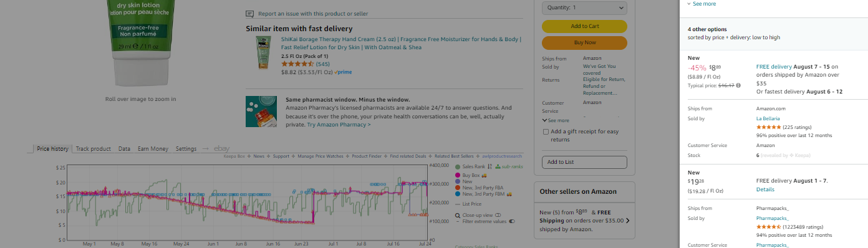This screenshot has height=248, width=868.
Task: Toggle Filter extreme values switch
Action: tap(512, 221)
